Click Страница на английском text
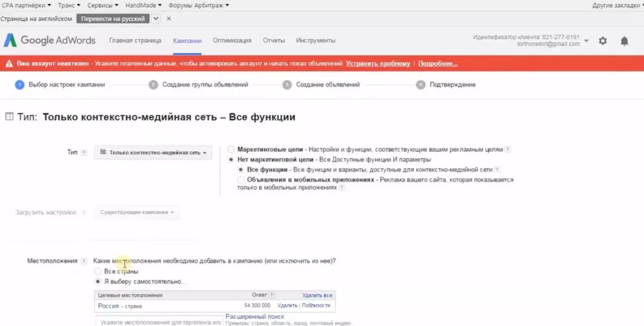 (36, 18)
